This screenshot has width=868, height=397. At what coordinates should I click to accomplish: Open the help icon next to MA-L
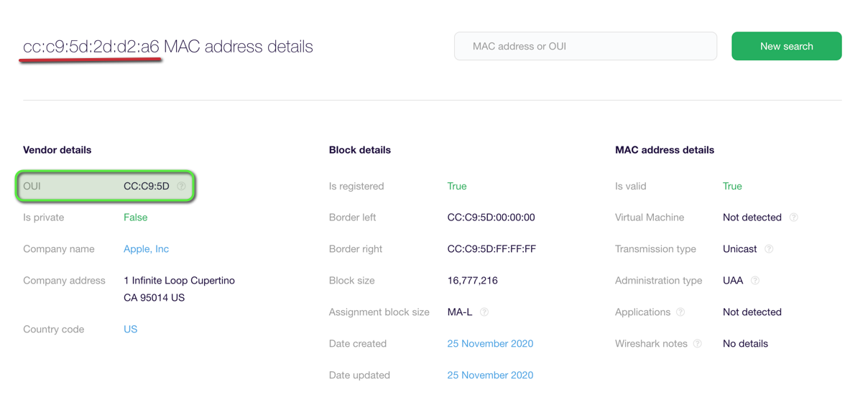pyautogui.click(x=484, y=312)
